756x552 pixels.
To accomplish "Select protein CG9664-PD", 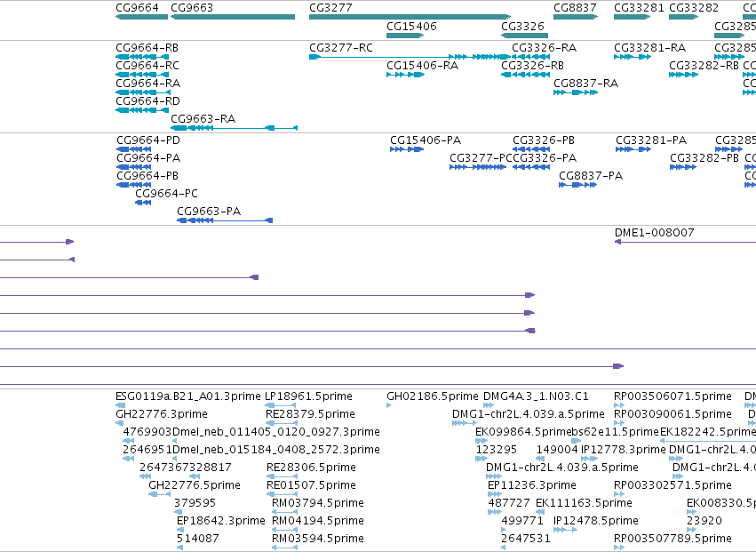I will pos(134,149).
